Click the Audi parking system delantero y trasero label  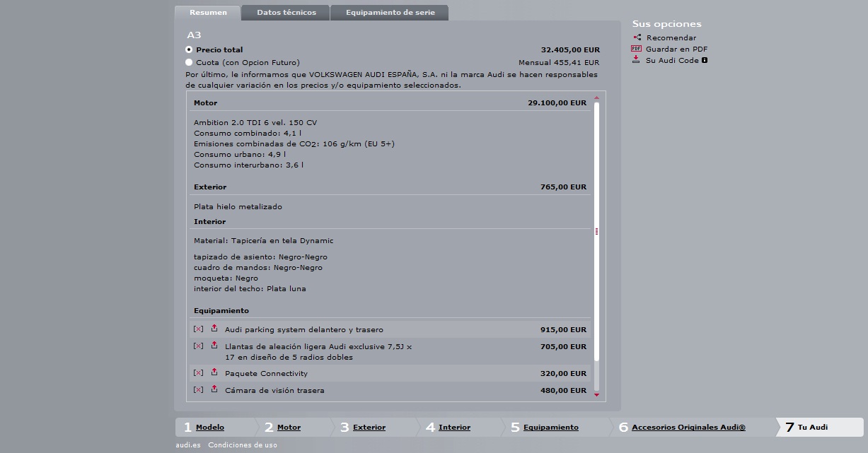coord(304,329)
